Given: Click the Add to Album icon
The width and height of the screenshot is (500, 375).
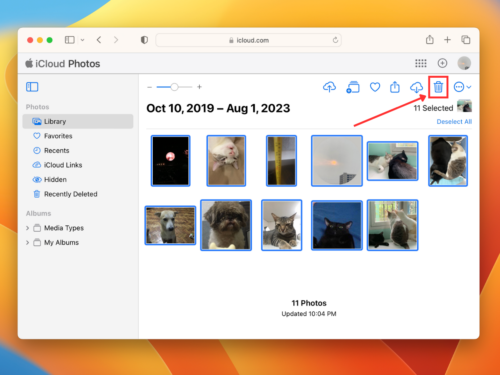Looking at the screenshot, I should coord(353,87).
